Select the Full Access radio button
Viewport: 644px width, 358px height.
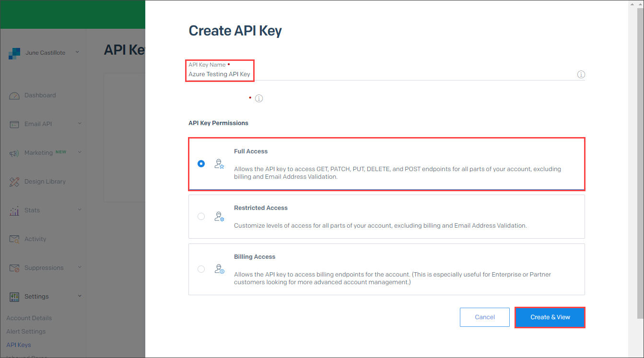point(201,163)
